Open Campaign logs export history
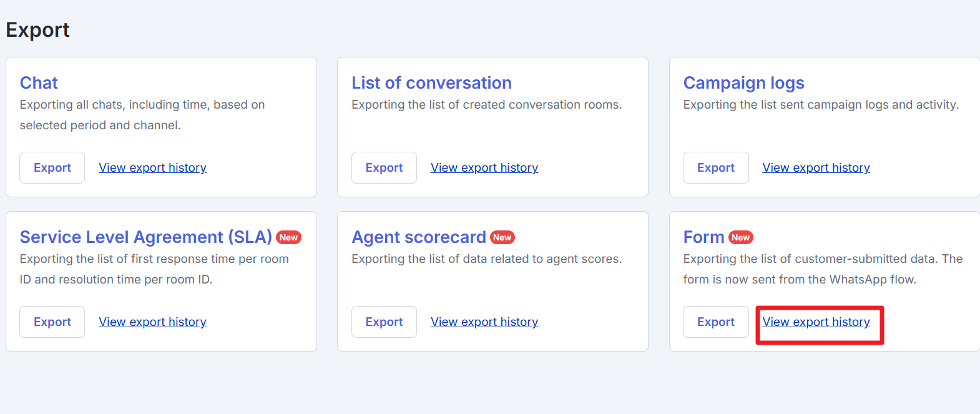 pyautogui.click(x=816, y=167)
